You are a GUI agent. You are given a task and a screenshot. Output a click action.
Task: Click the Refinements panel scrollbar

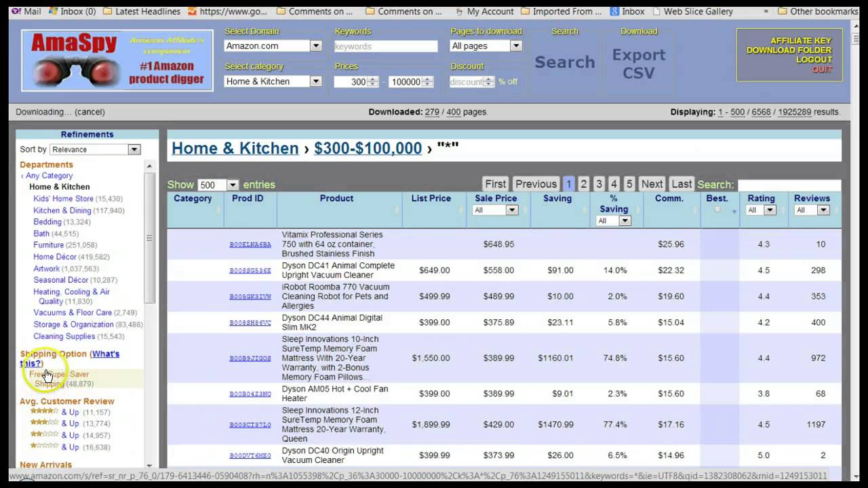pyautogui.click(x=149, y=239)
